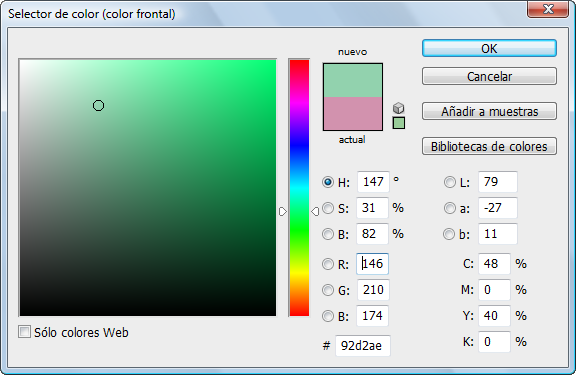Click the Lab b field showing 11
Screen dimensions: 576x375
(x=498, y=234)
